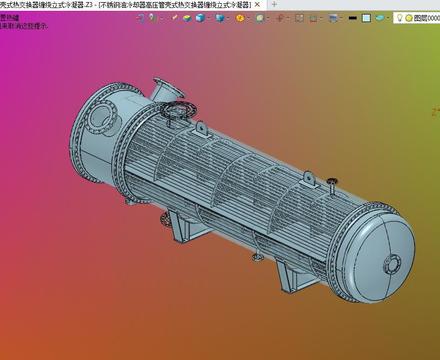The image size is (440, 360).
Task: Click the red axis cross icon
Action: (280, 18)
